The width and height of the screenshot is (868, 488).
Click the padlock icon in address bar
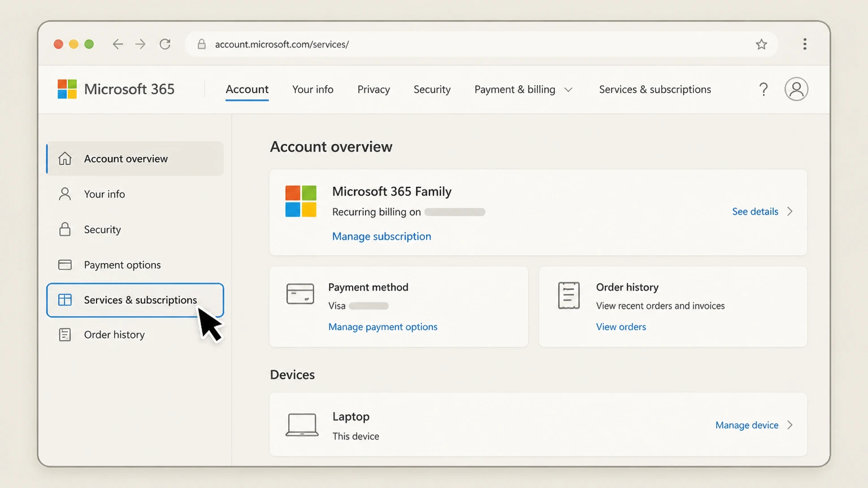click(x=201, y=44)
